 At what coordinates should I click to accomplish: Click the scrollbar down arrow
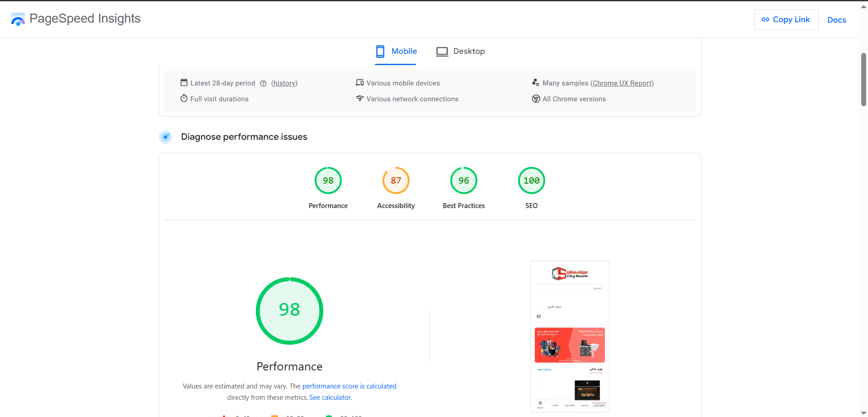coord(863,413)
